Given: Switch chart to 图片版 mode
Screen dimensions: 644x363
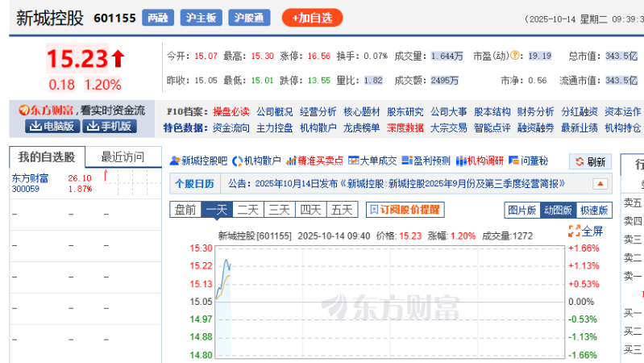Looking at the screenshot, I should coord(521,210).
